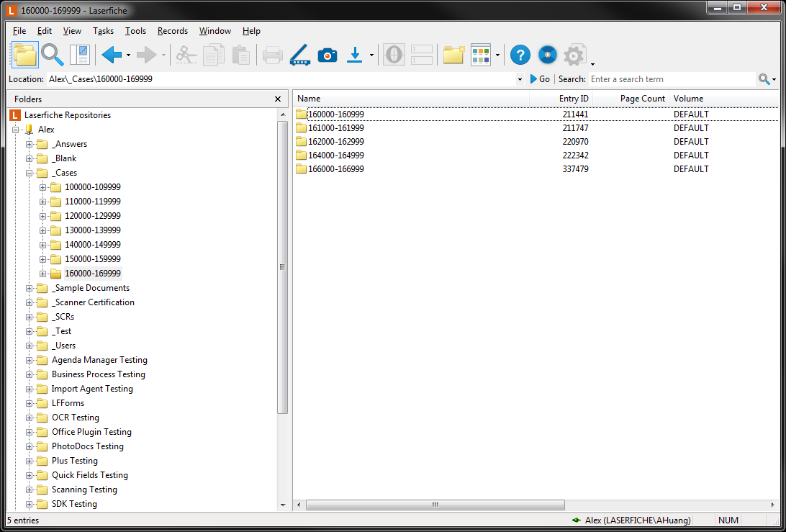
Task: Click the Paste clipboard icon
Action: [x=241, y=55]
